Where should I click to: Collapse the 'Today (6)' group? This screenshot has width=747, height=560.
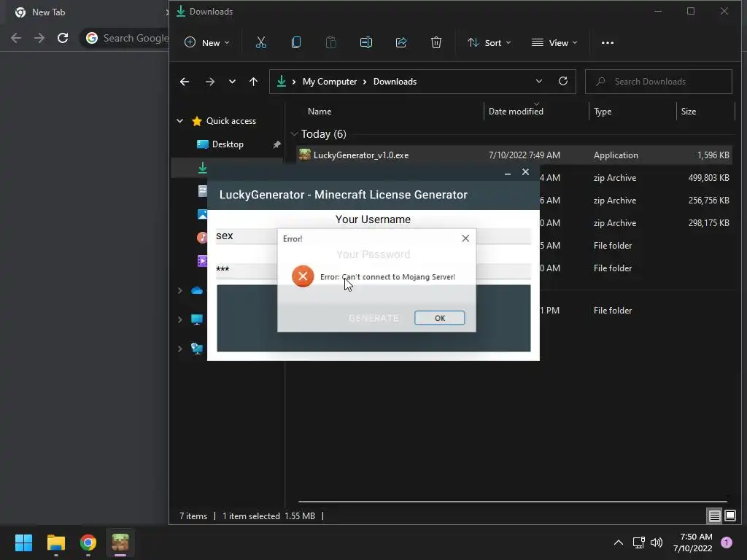[295, 134]
